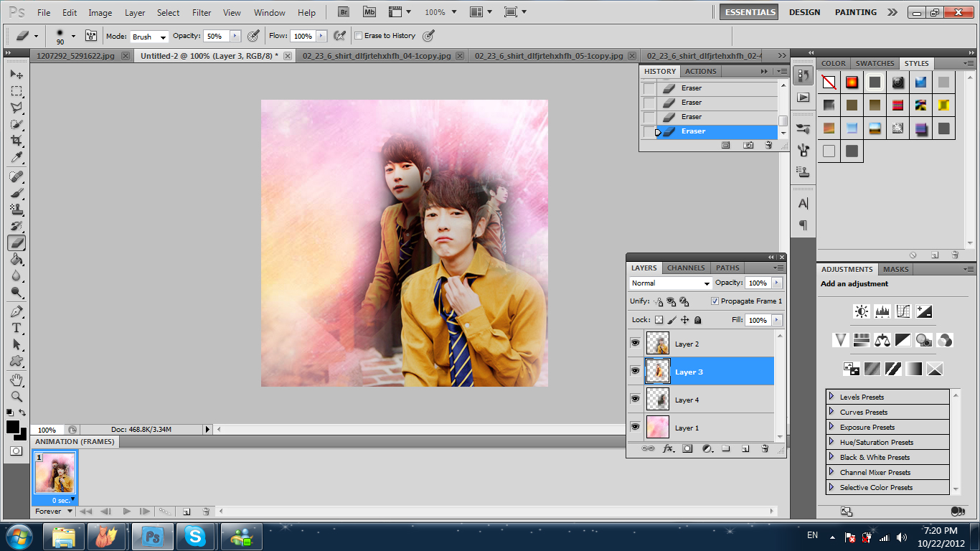Open the Filter menu

tap(202, 13)
